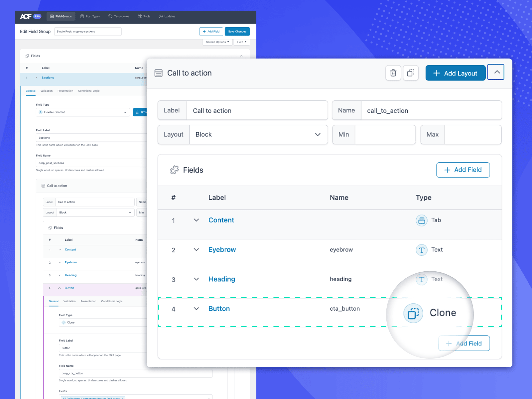
Task: Click the Clone type icon for Button
Action: [x=413, y=313]
